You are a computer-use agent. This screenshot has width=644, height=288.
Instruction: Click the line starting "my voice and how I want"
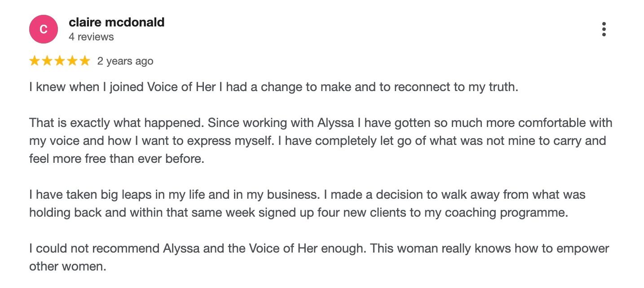(317, 140)
